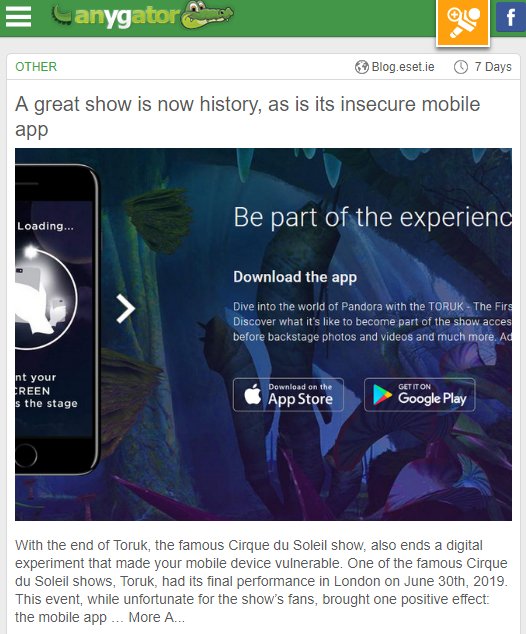The height and width of the screenshot is (634, 526).
Task: Click the Download on the App Store button
Action: (x=288, y=395)
